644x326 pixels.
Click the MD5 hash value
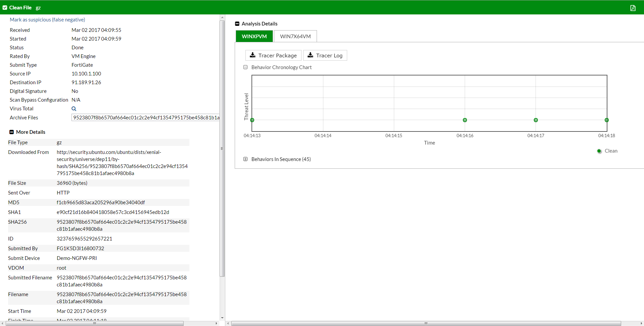(x=101, y=203)
